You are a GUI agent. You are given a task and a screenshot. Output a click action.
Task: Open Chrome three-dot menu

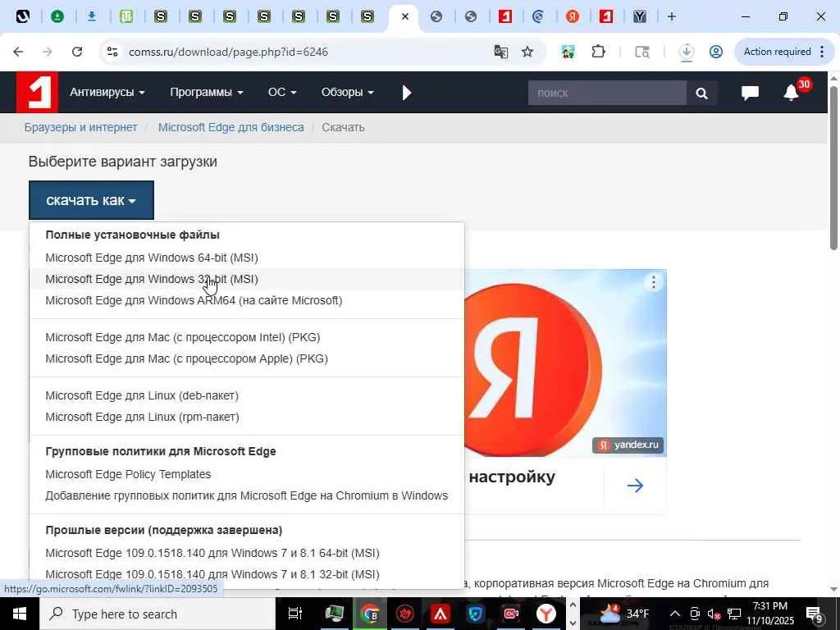(x=822, y=52)
